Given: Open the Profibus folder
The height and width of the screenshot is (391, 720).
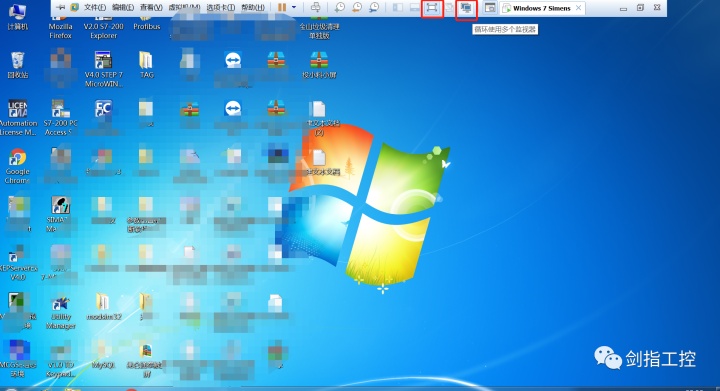Looking at the screenshot, I should pyautogui.click(x=146, y=23).
